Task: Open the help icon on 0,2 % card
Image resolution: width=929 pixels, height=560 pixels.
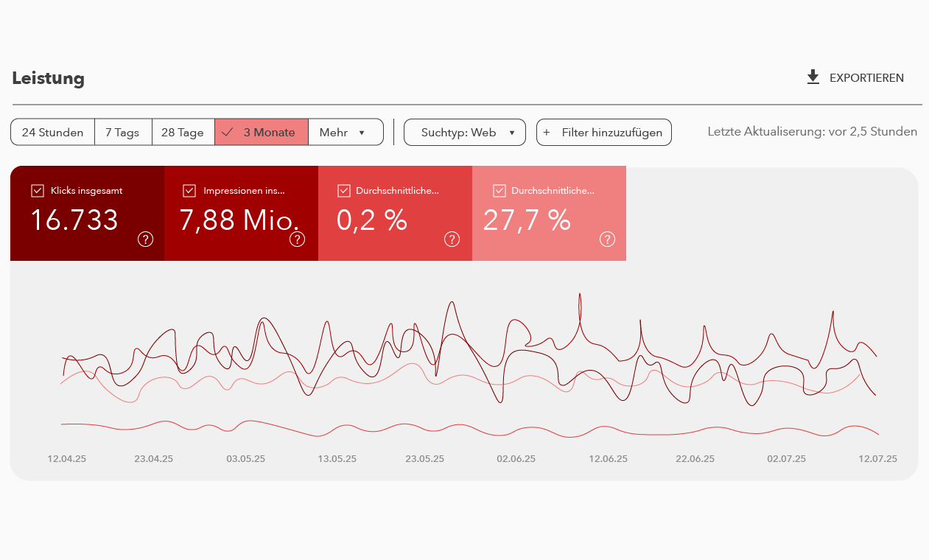Action: coord(452,239)
